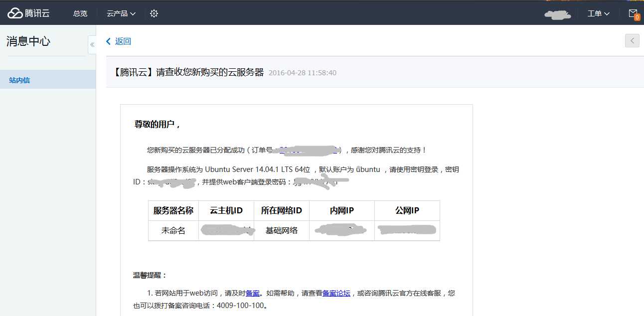Click the 尊敬的用户 greeting text
This screenshot has width=644, height=316.
158,124
